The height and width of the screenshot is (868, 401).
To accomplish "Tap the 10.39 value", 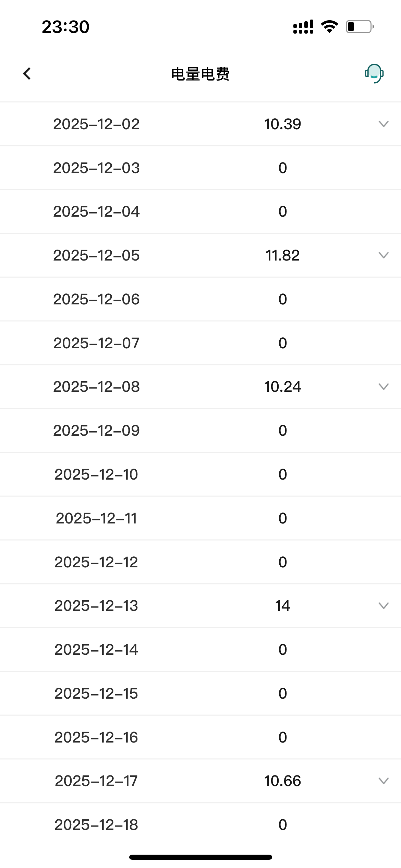I will pos(282,124).
